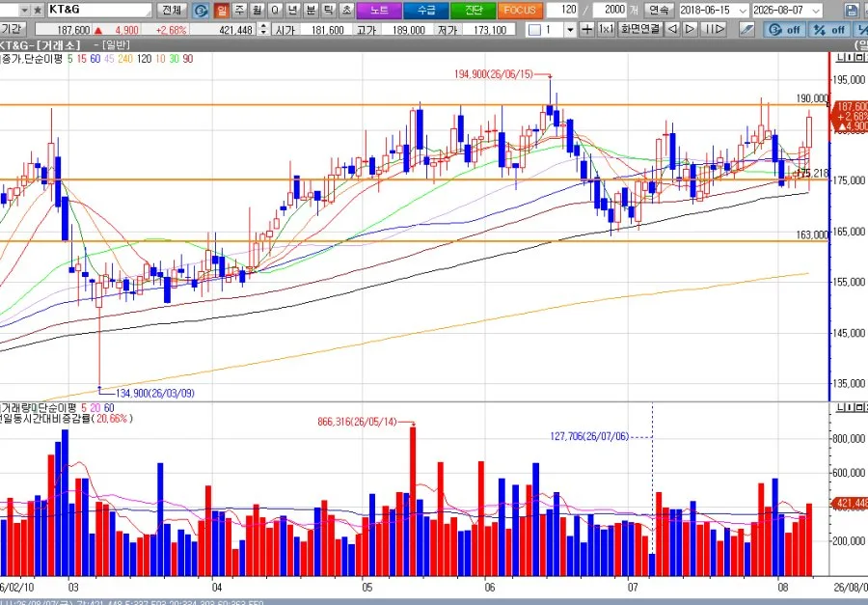The image size is (868, 605).
Task: Click the price change value +2.68% in header
Action: point(171,30)
